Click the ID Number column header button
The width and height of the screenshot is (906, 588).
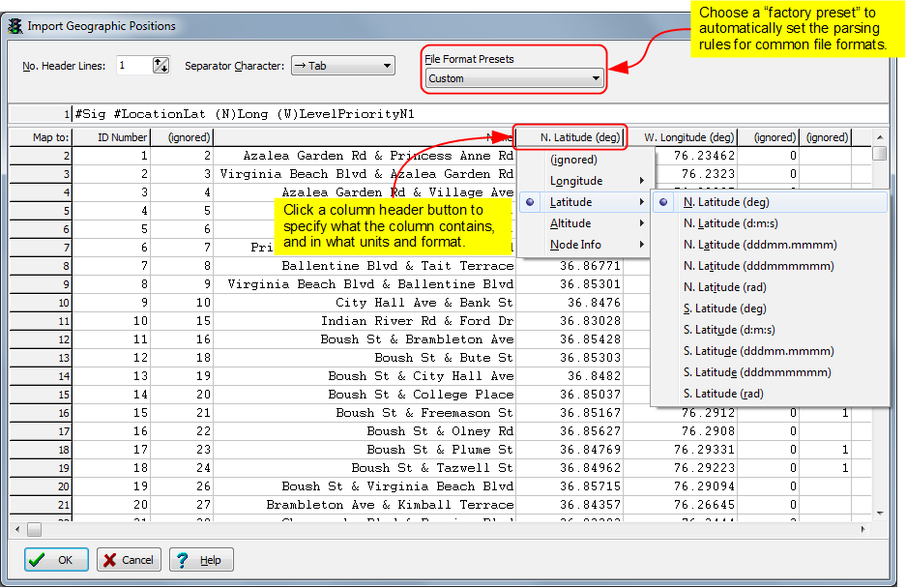pyautogui.click(x=123, y=136)
